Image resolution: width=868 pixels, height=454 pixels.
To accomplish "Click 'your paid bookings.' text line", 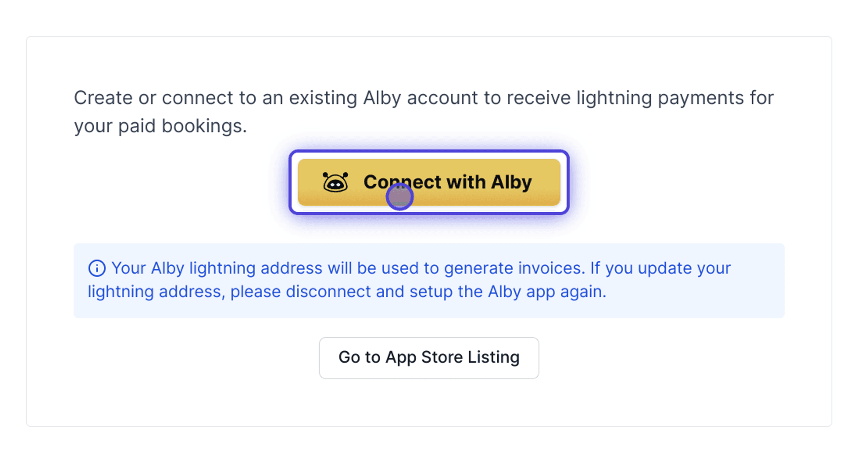I will [x=160, y=126].
